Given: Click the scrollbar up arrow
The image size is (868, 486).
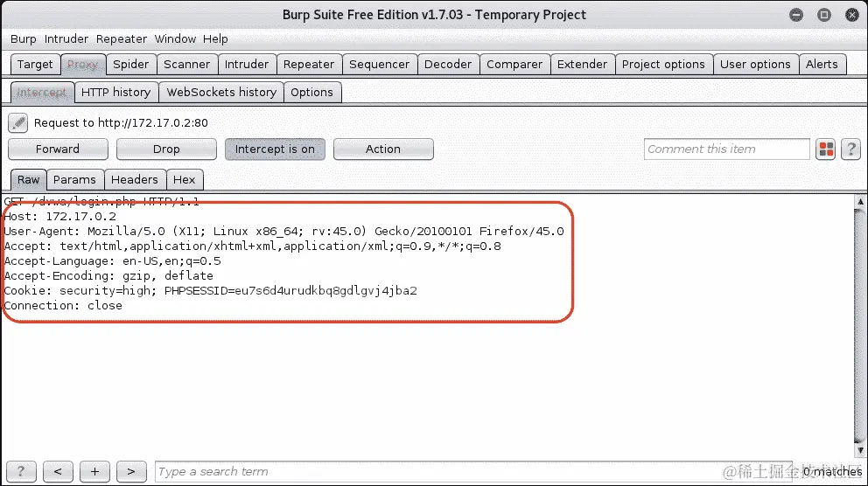Looking at the screenshot, I should click(x=860, y=202).
